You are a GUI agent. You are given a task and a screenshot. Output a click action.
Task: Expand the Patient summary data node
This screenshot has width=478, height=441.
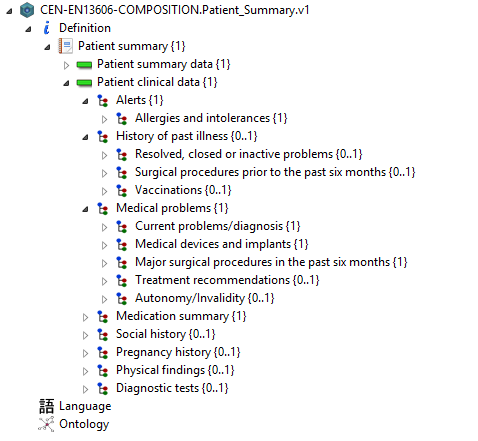[66, 65]
